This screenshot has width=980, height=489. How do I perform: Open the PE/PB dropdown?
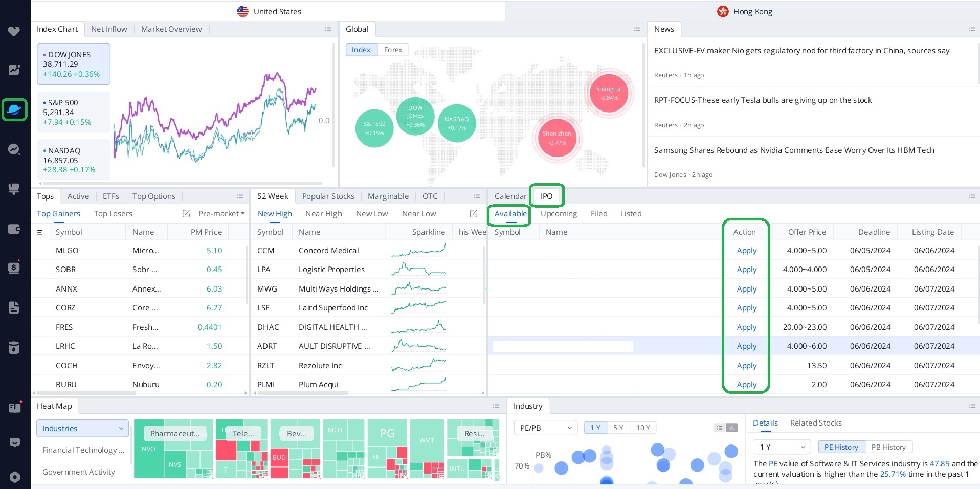(x=545, y=428)
